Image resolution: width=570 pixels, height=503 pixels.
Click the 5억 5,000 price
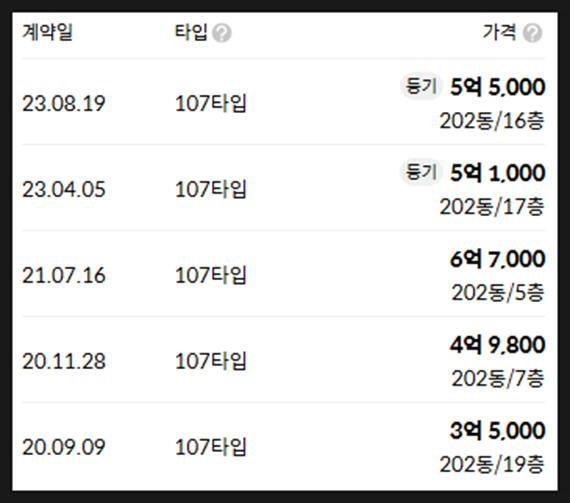[498, 87]
